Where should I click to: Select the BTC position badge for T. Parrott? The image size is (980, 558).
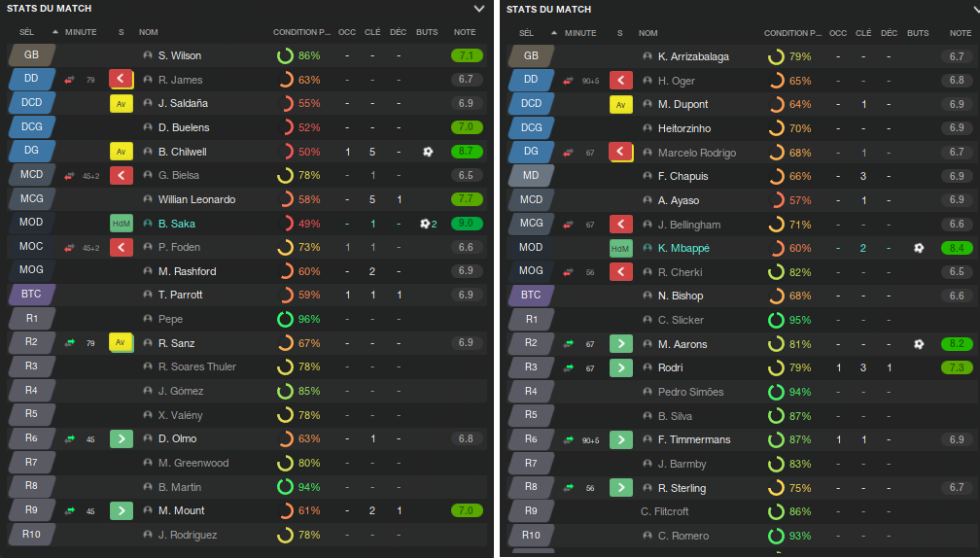(31, 294)
